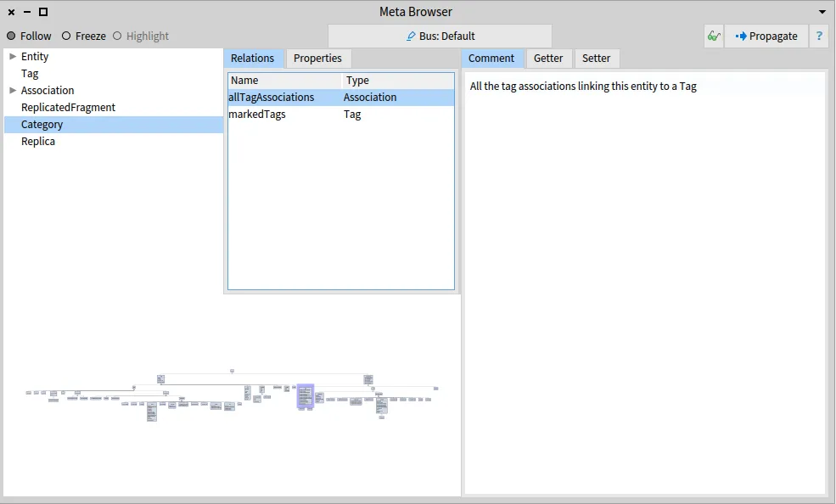
Task: Switch to the Relations tab
Action: [x=253, y=58]
